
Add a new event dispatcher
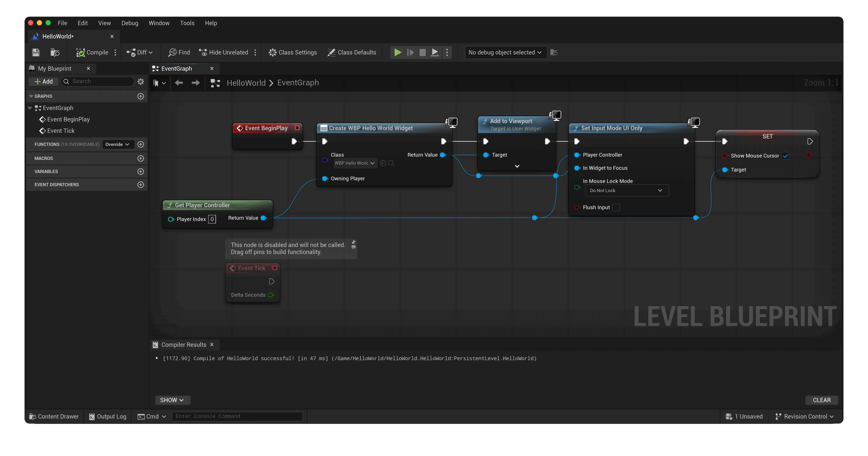(x=141, y=184)
